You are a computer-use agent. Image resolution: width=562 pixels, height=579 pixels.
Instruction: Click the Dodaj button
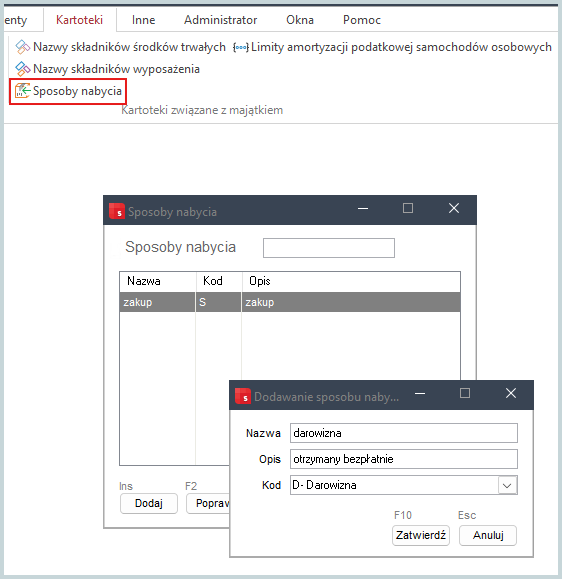149,503
